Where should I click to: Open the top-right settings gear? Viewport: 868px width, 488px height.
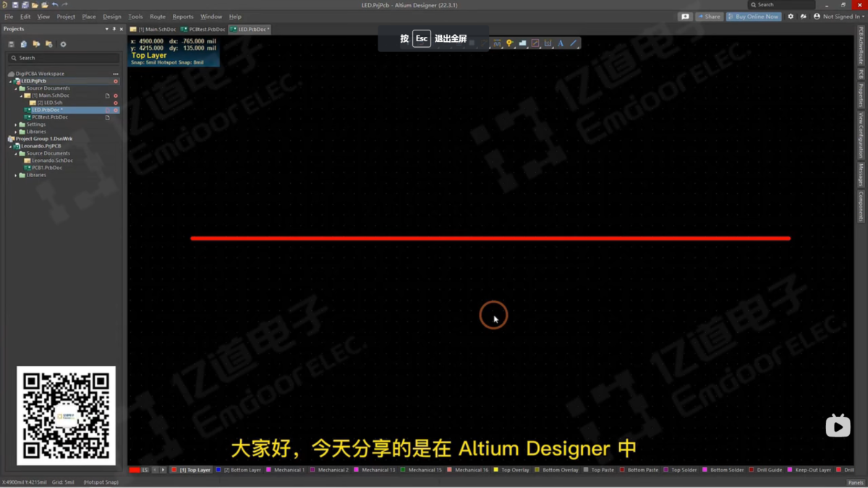click(791, 16)
